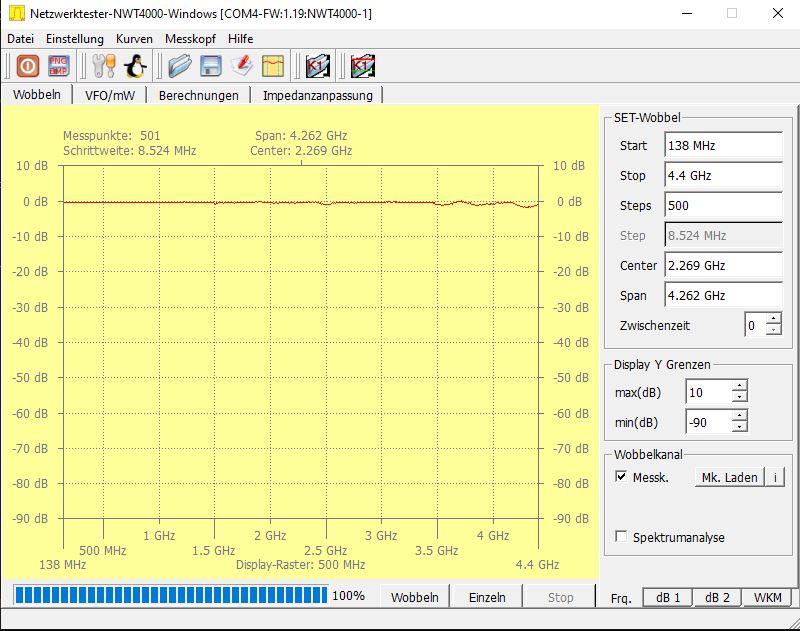Increase max(dB) with the up arrow
Image resolution: width=800 pixels, height=631 pixels.
pos(739,386)
